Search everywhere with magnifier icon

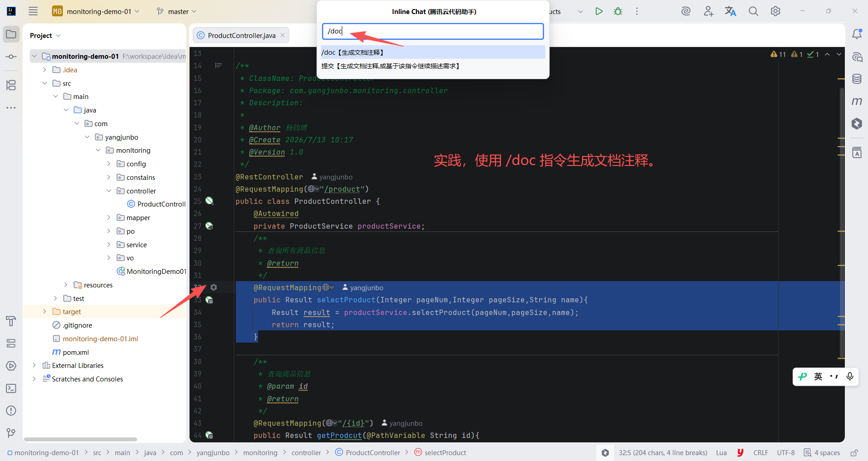tap(753, 11)
